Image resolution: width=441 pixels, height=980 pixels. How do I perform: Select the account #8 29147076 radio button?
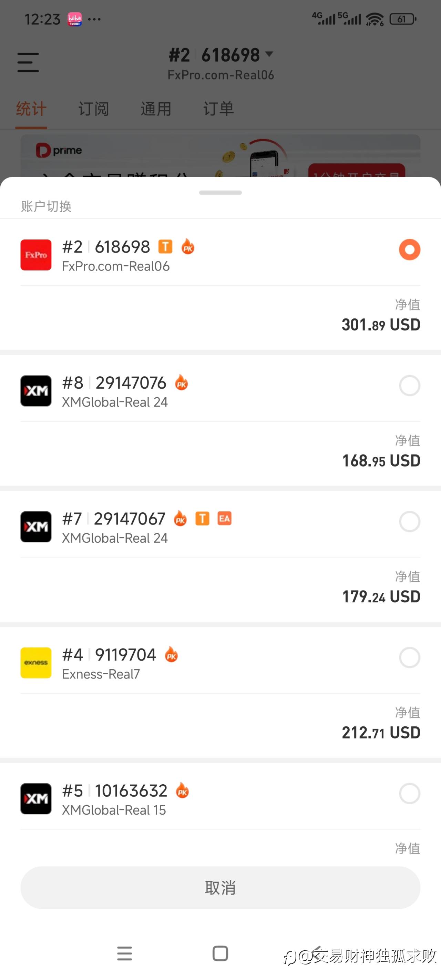click(409, 386)
